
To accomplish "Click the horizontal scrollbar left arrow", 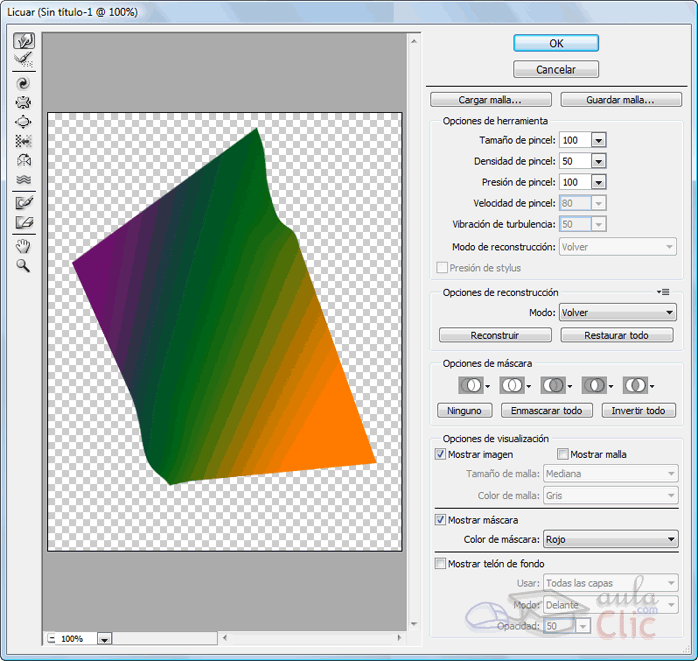I will (225, 638).
